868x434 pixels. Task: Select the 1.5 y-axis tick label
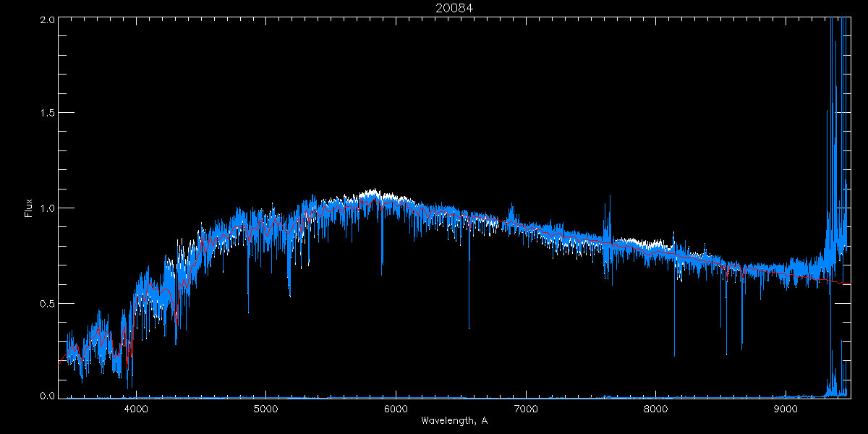click(47, 114)
